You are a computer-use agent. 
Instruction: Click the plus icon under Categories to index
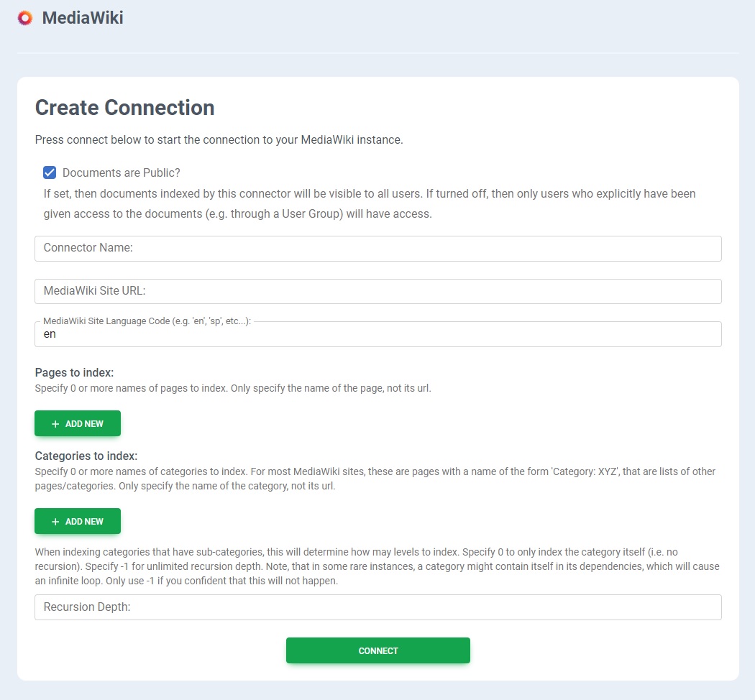(x=55, y=522)
